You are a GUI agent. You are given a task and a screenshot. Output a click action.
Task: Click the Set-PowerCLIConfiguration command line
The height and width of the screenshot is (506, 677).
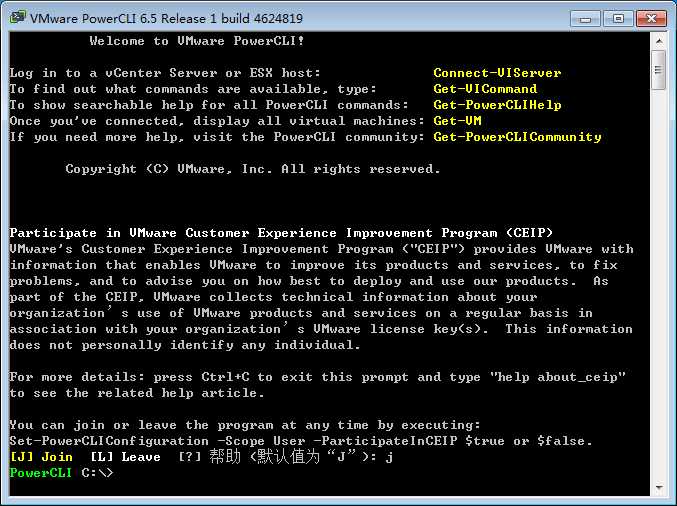301,441
